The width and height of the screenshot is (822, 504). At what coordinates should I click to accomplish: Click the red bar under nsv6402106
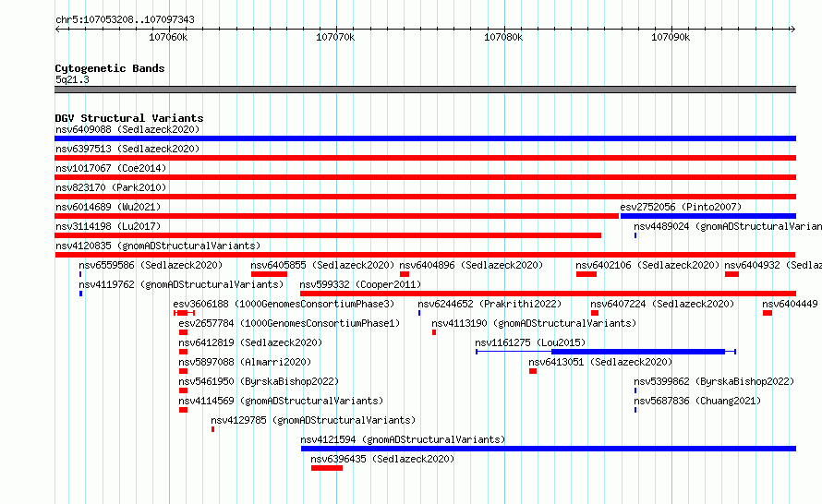586,274
